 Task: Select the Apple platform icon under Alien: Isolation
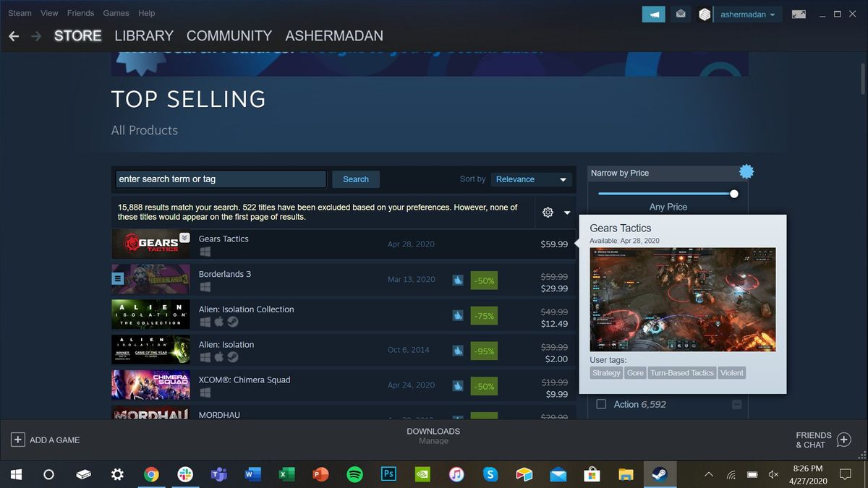click(218, 356)
